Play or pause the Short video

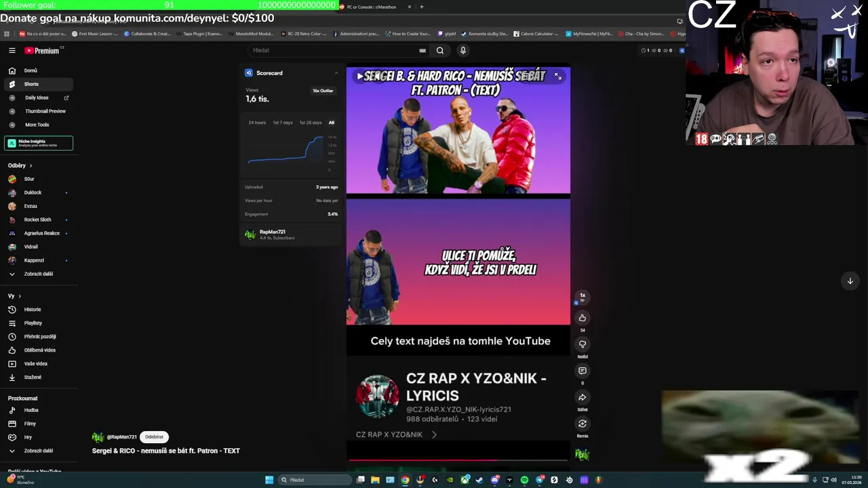(359, 77)
